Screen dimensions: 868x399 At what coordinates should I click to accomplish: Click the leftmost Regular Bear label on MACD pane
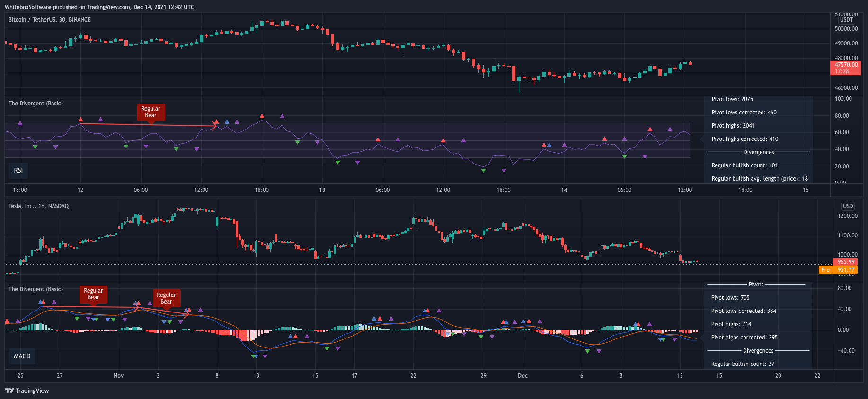click(93, 294)
